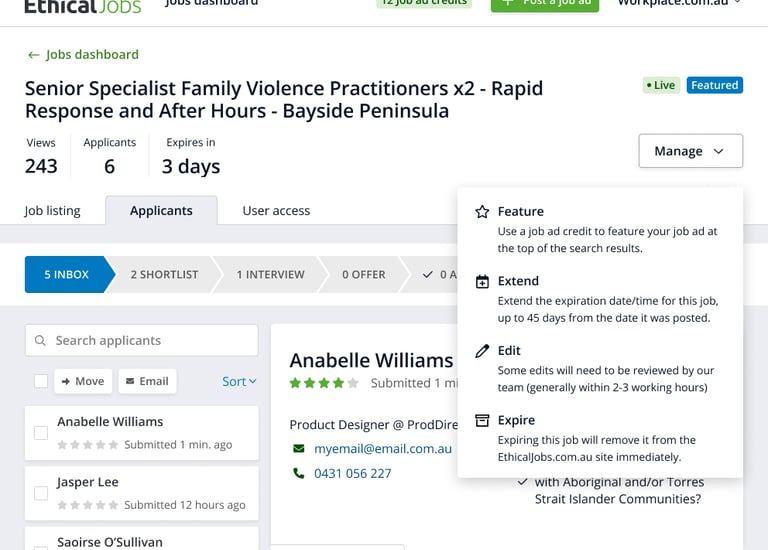The image size is (768, 550).
Task: Click the Extend calendar icon
Action: 482,282
